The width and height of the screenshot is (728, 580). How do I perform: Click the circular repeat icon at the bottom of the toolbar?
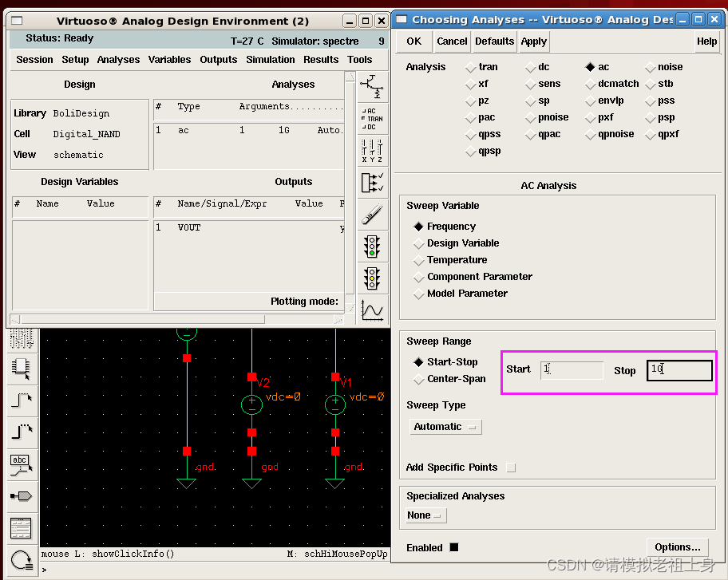pos(22,561)
